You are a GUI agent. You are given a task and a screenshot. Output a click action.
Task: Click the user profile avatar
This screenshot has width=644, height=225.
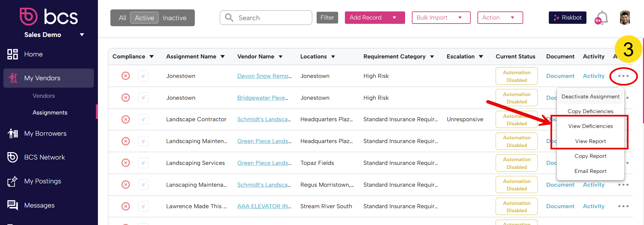624,17
